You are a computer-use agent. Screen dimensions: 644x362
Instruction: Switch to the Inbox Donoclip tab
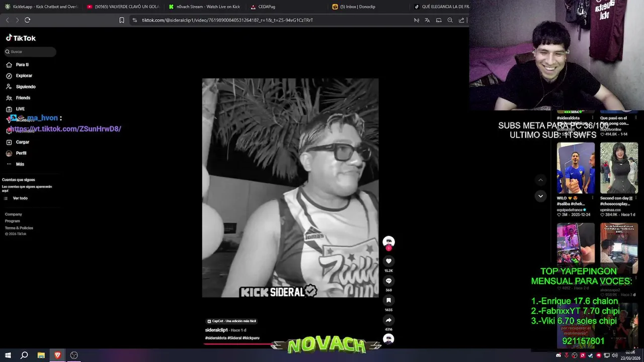point(369,7)
